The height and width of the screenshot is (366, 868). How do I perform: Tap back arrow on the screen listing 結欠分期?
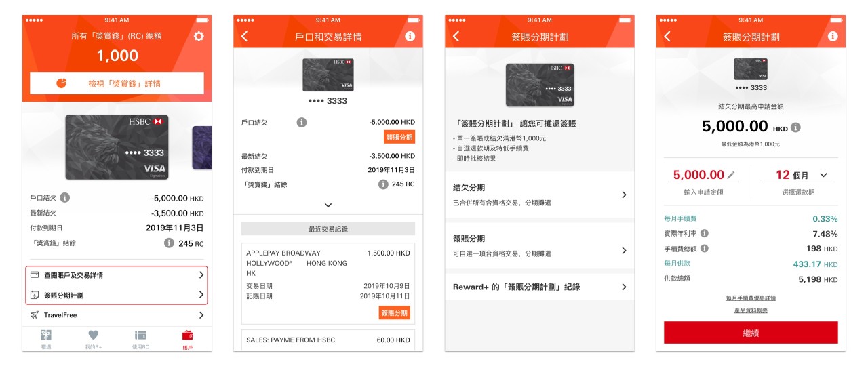click(x=456, y=37)
